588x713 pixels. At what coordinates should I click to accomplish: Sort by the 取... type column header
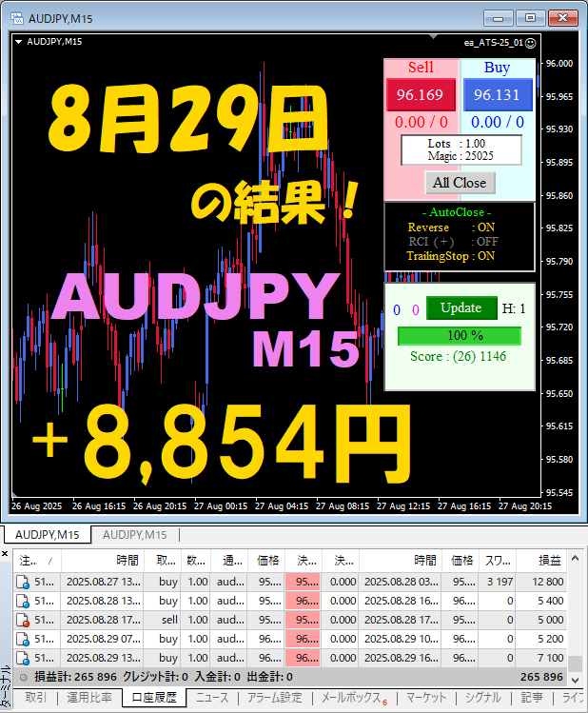(x=163, y=561)
